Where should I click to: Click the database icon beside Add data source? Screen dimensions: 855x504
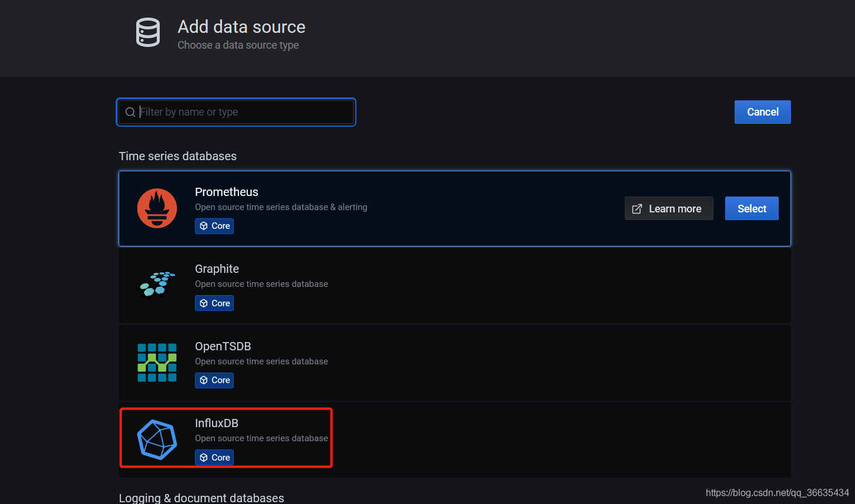(148, 32)
